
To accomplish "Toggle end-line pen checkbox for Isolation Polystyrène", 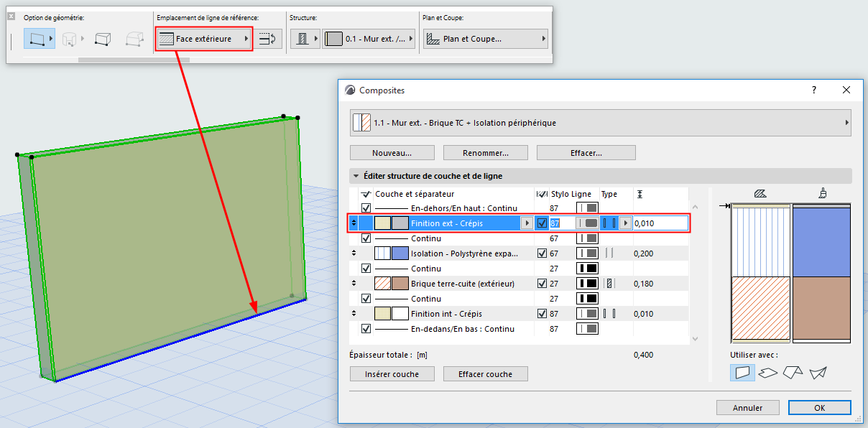I will coord(542,253).
